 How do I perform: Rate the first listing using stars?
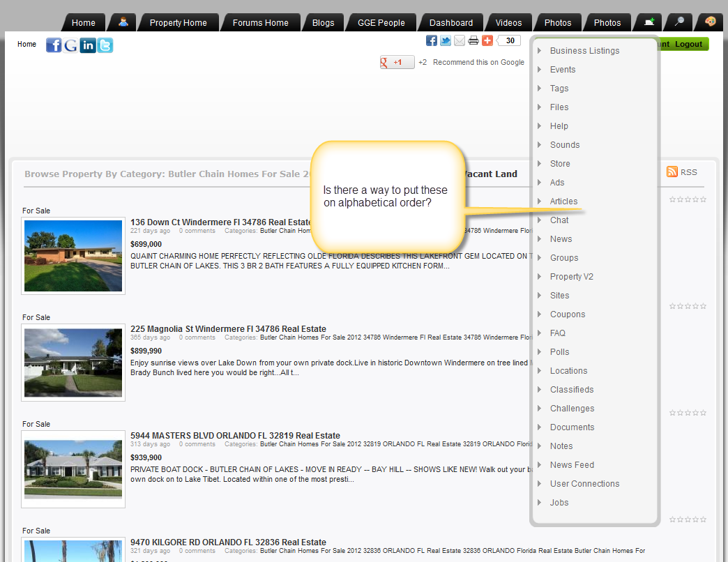coord(688,199)
